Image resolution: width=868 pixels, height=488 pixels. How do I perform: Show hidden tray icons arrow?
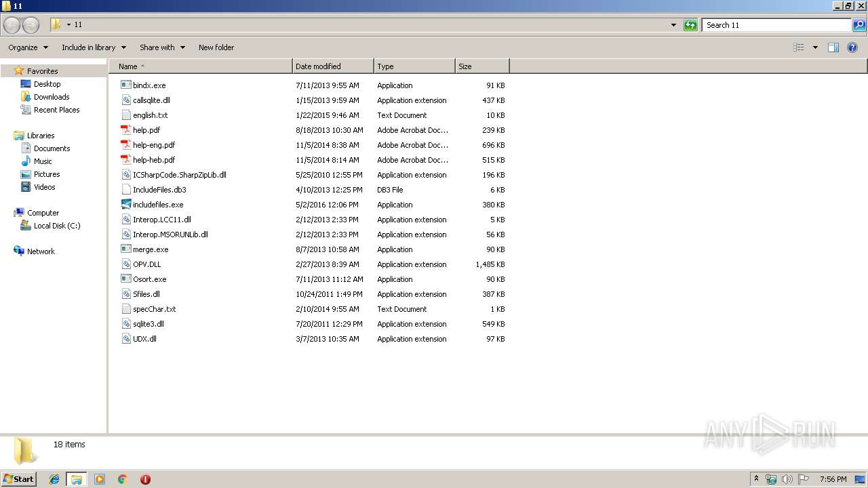[x=756, y=479]
